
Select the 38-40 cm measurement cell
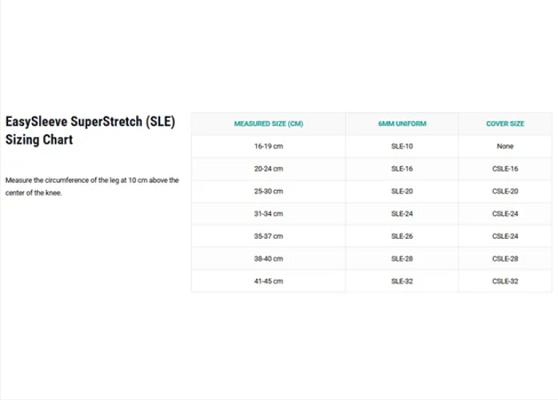click(268, 259)
